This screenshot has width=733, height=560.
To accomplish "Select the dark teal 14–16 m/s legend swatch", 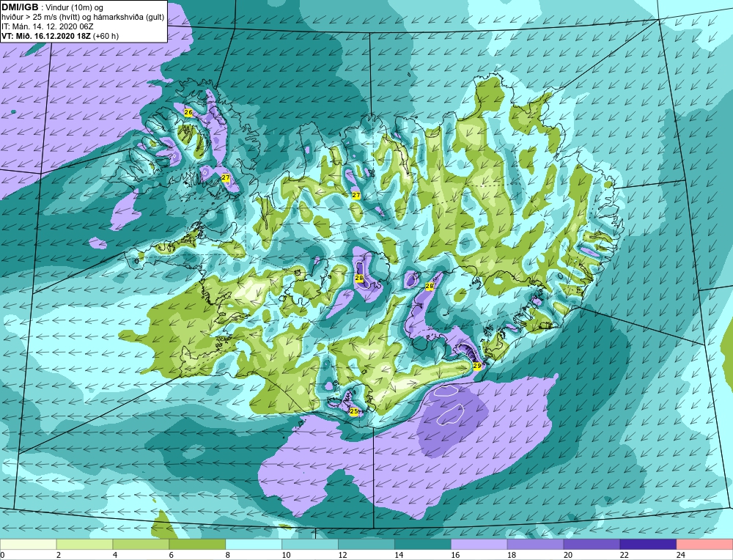I will (x=423, y=544).
